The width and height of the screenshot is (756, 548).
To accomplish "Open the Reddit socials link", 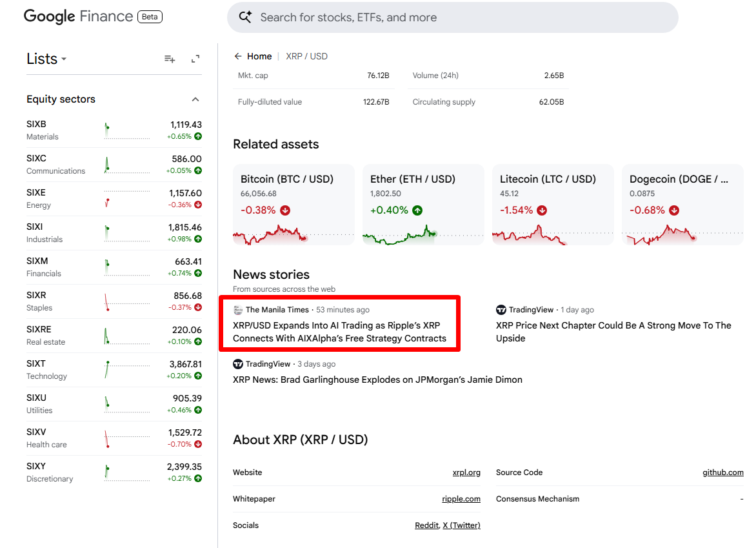I will [426, 525].
